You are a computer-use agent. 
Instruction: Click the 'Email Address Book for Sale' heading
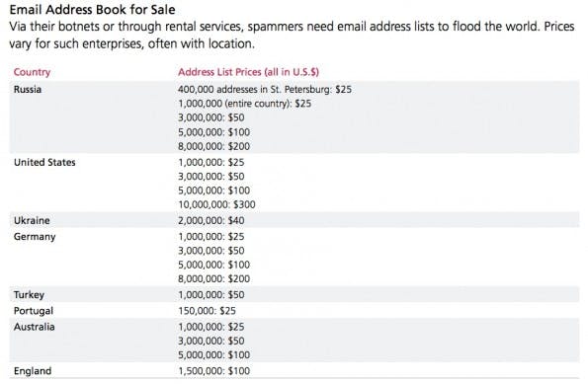pos(92,10)
